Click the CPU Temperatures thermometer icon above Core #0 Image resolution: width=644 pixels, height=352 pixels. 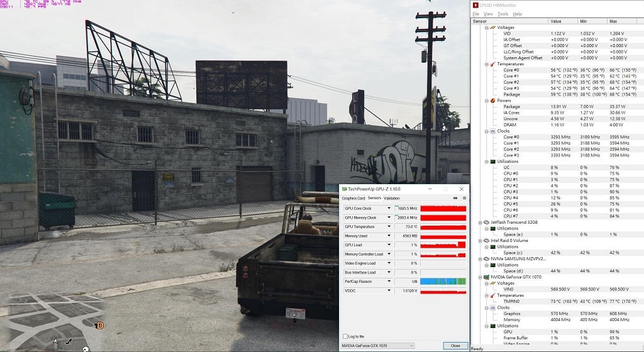(x=492, y=64)
